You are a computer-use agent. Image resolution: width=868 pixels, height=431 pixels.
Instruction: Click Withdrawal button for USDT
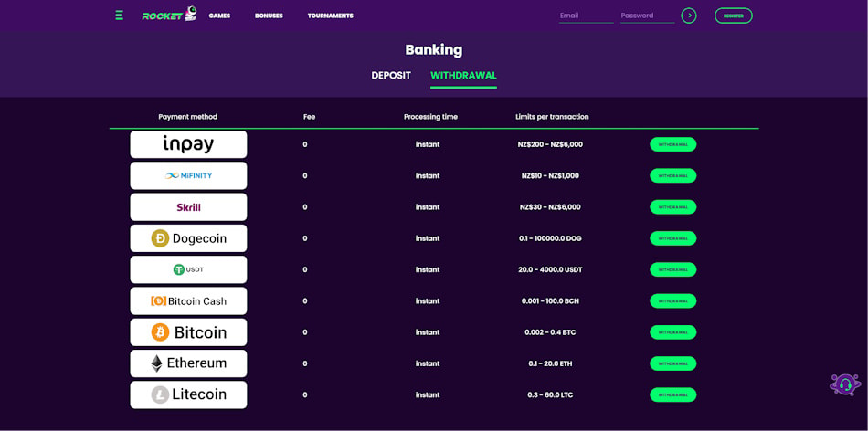coord(673,269)
